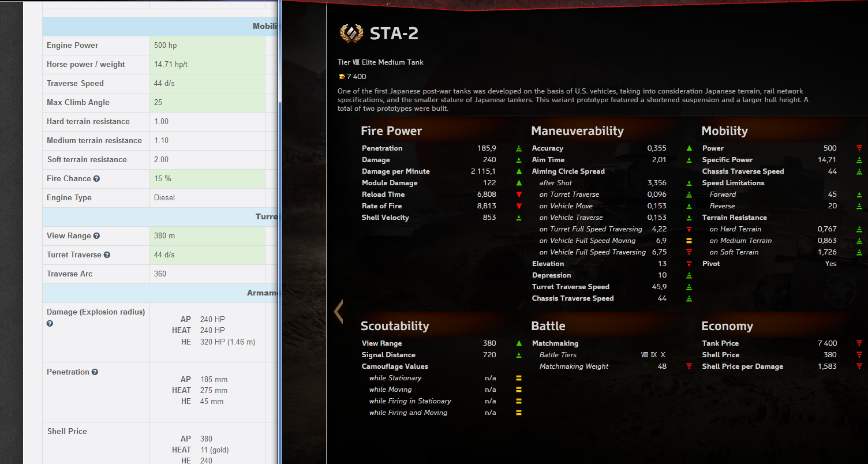Click the elite badge icon beside the STA-2 title
868x464 pixels.
[351, 34]
